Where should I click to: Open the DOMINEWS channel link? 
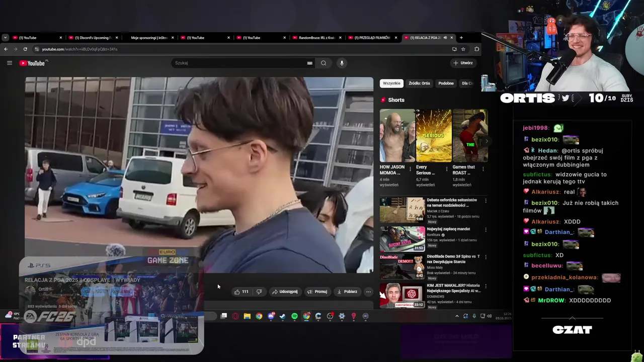pyautogui.click(x=435, y=297)
